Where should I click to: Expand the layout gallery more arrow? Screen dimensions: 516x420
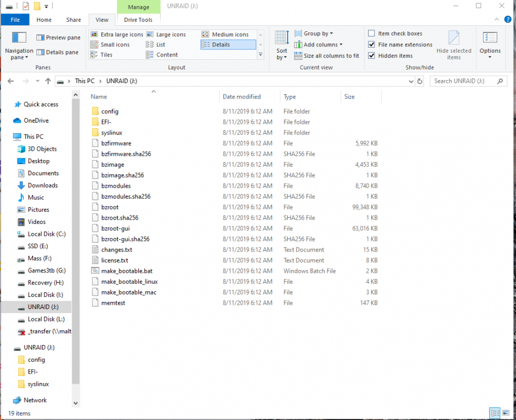point(260,55)
